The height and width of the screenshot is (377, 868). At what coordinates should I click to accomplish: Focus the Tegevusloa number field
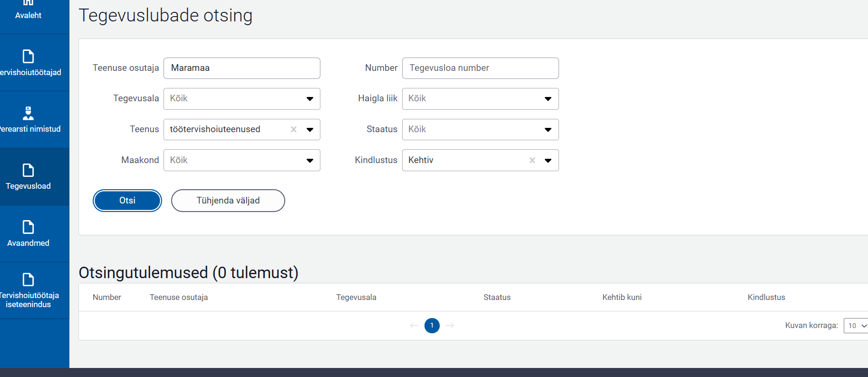point(480,68)
